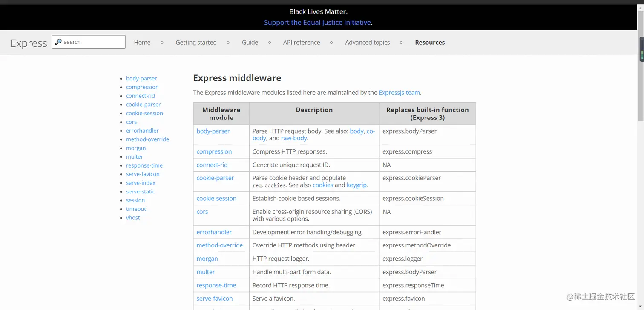Open the Expressjs team link
Image resolution: width=644 pixels, height=310 pixels.
tap(399, 92)
